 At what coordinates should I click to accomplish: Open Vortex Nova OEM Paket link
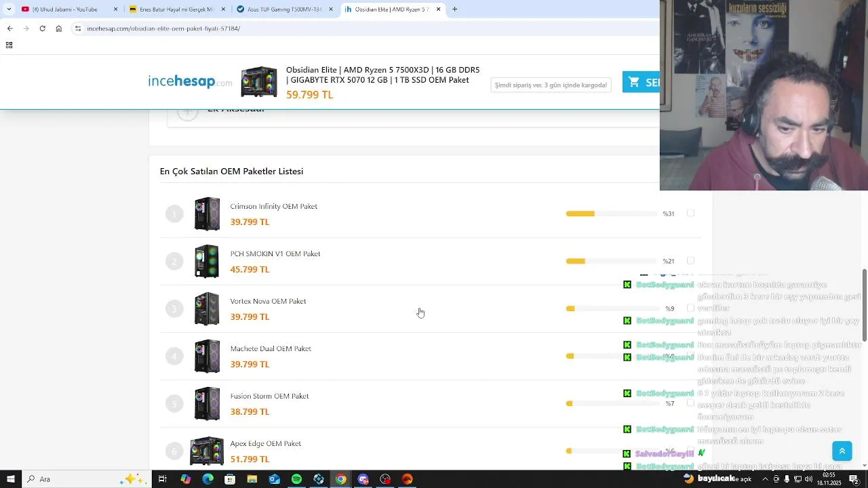click(268, 301)
